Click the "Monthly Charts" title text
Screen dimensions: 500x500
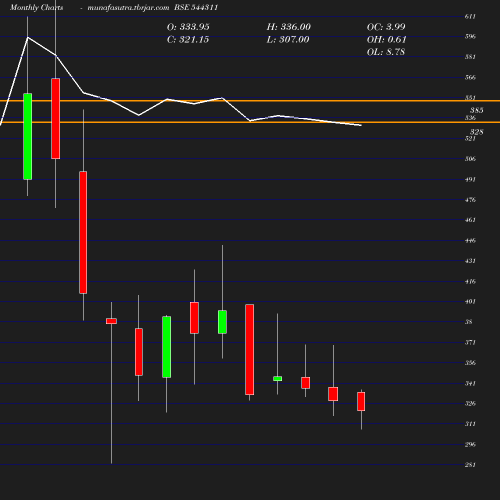pos(37,7)
